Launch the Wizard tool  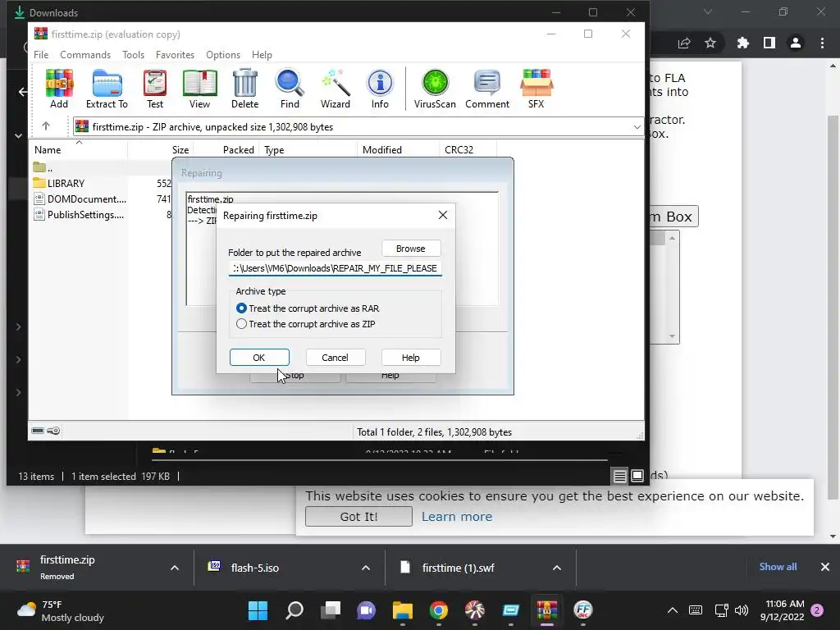336,89
